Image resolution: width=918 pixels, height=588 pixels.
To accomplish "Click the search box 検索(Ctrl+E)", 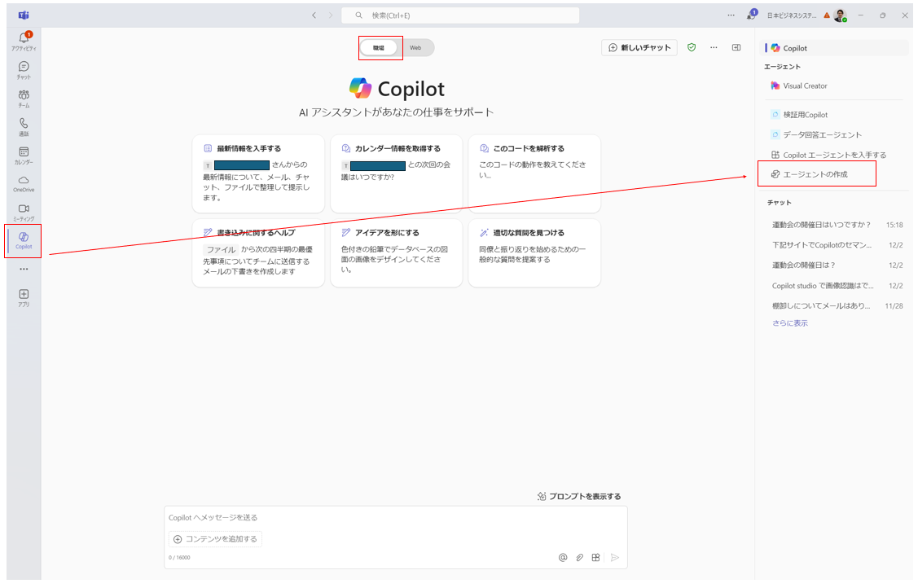I will pos(460,15).
